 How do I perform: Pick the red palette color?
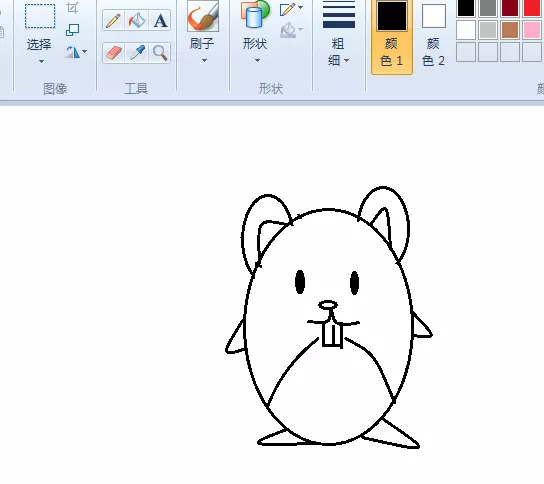point(532,7)
